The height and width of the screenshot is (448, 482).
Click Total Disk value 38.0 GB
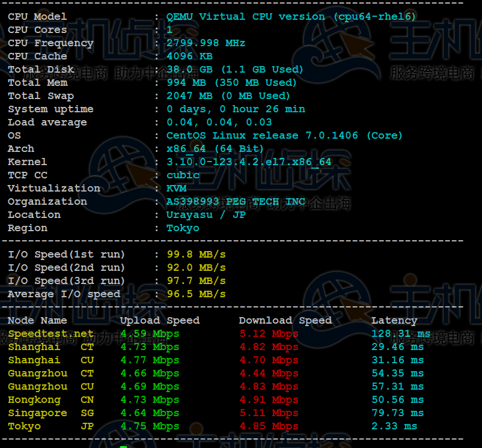click(x=189, y=69)
